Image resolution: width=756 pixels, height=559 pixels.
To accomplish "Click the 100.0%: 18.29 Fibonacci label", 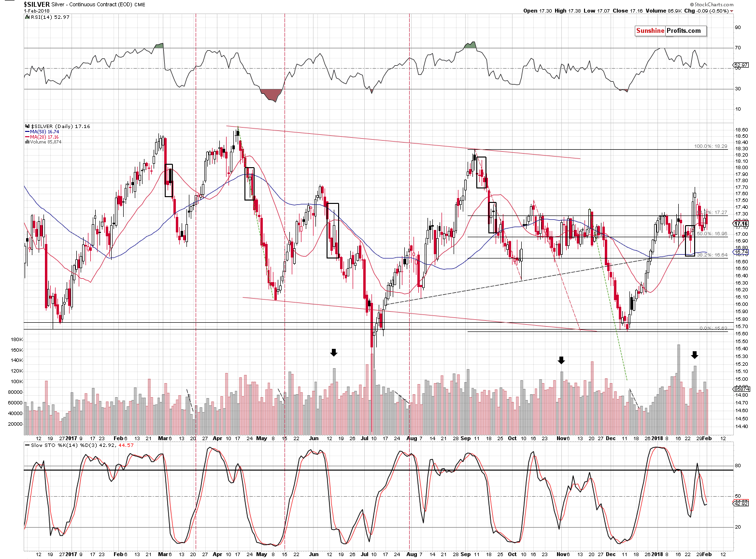I will click(x=711, y=146).
